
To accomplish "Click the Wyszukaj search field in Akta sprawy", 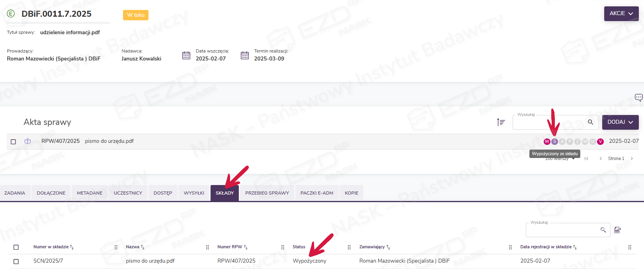I will pos(549,123).
